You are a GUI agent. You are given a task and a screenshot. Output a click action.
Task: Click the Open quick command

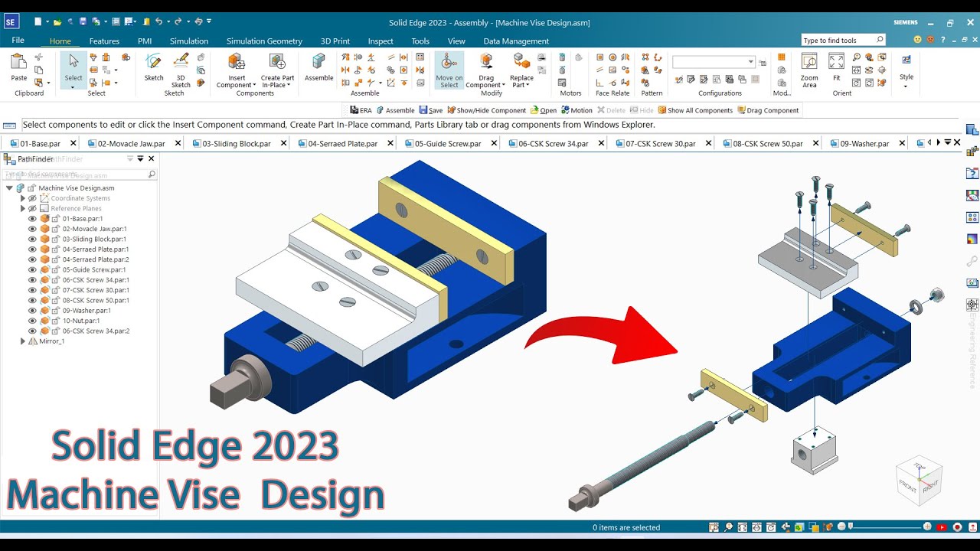pyautogui.click(x=543, y=110)
